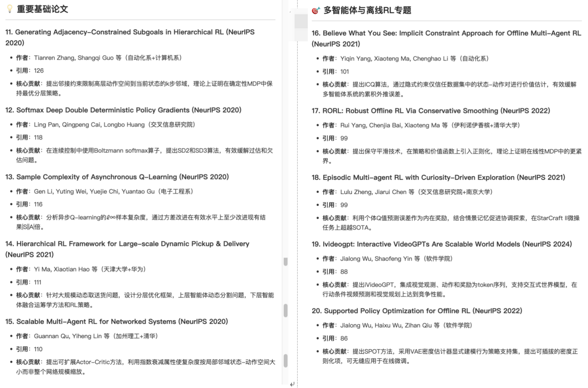Click paper title 14, Hierarchical RL Framework for Pickup & Delivery
588x388 pixels.
pyautogui.click(x=127, y=249)
